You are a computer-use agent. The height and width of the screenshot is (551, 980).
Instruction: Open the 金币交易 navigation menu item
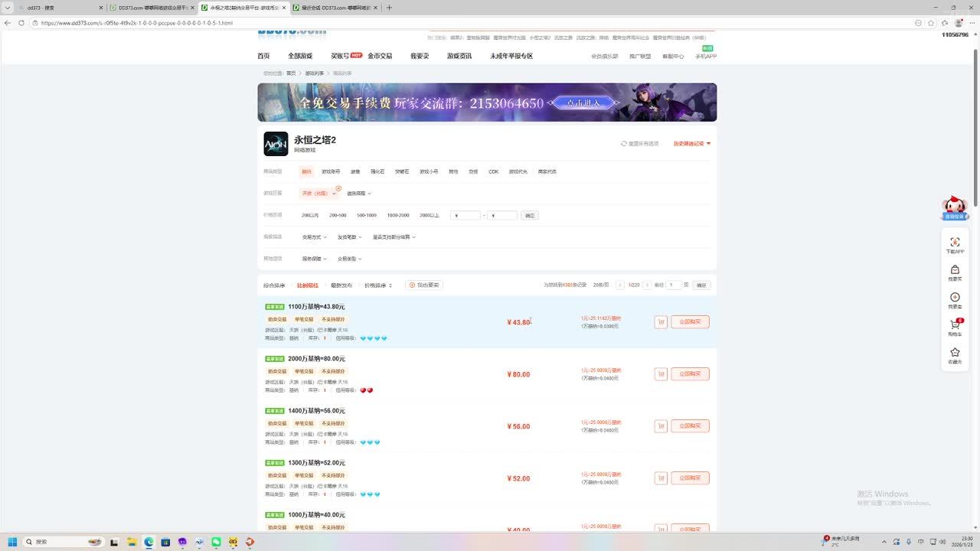380,56
